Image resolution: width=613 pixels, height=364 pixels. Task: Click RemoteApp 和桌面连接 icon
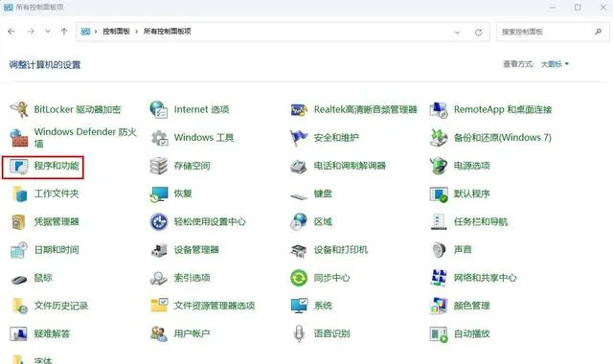[x=439, y=110]
